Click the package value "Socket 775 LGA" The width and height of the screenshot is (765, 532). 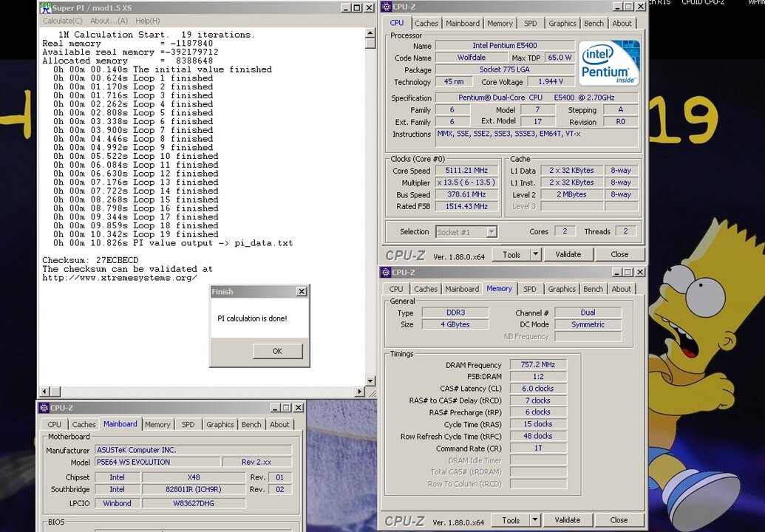point(505,69)
